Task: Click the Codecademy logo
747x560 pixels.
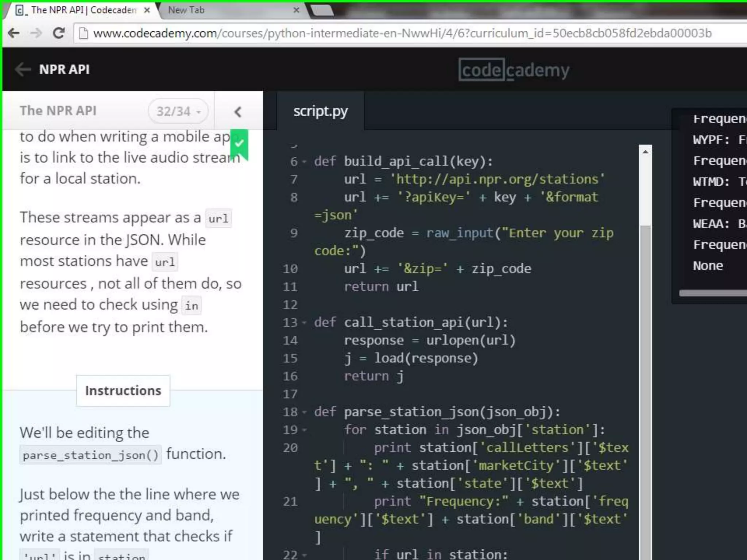Action: click(514, 70)
